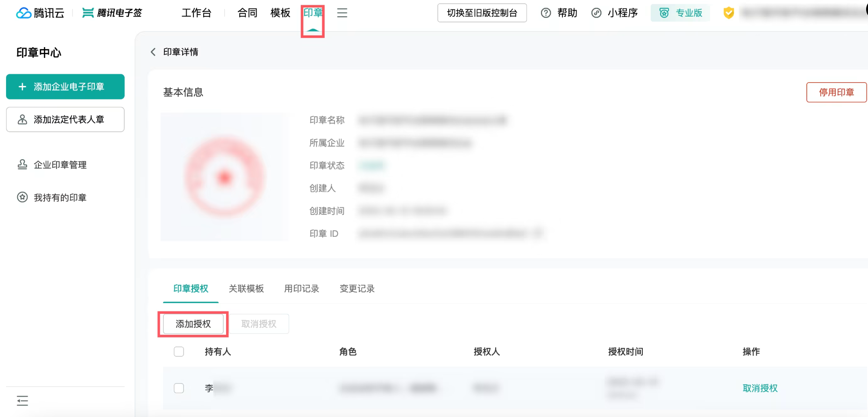Click the 授权人 column header
The height and width of the screenshot is (417, 868).
coord(487,352)
